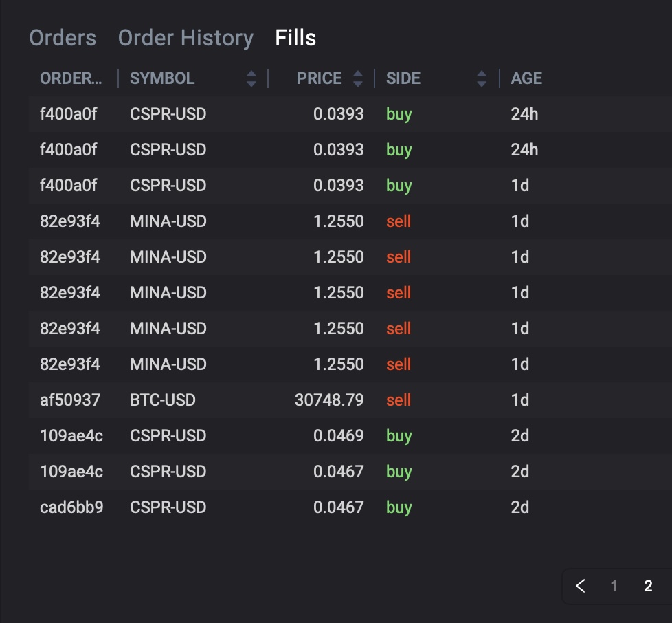This screenshot has height=623, width=672.
Task: Sort fills by the Symbol column arrows
Action: 251,78
